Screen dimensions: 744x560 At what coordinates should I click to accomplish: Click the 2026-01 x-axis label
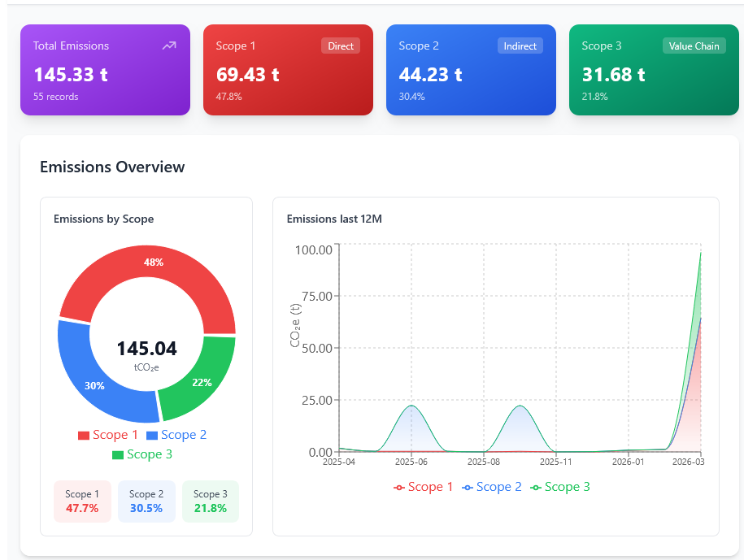[x=629, y=462]
